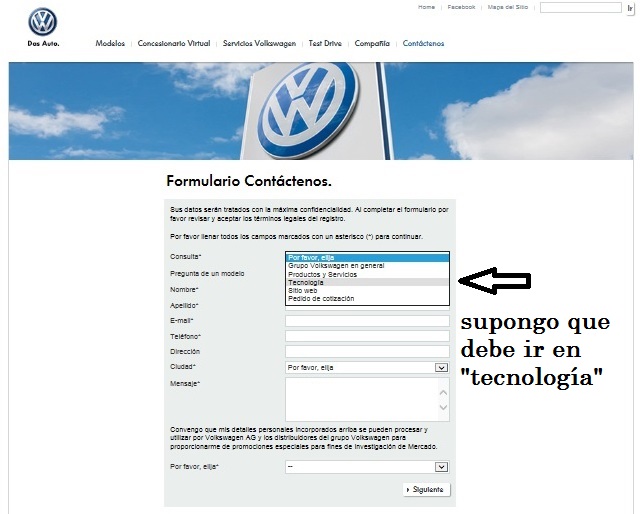Open the Compañía menu item

(x=372, y=43)
